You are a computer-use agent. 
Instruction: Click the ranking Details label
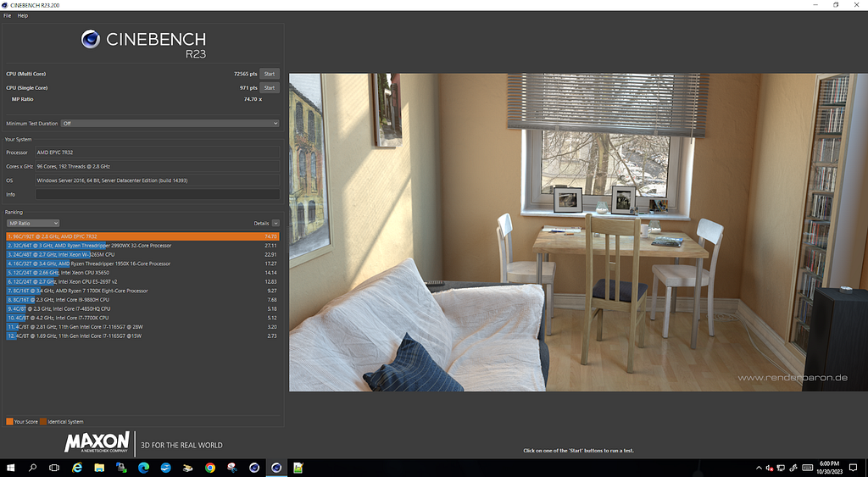(x=261, y=224)
